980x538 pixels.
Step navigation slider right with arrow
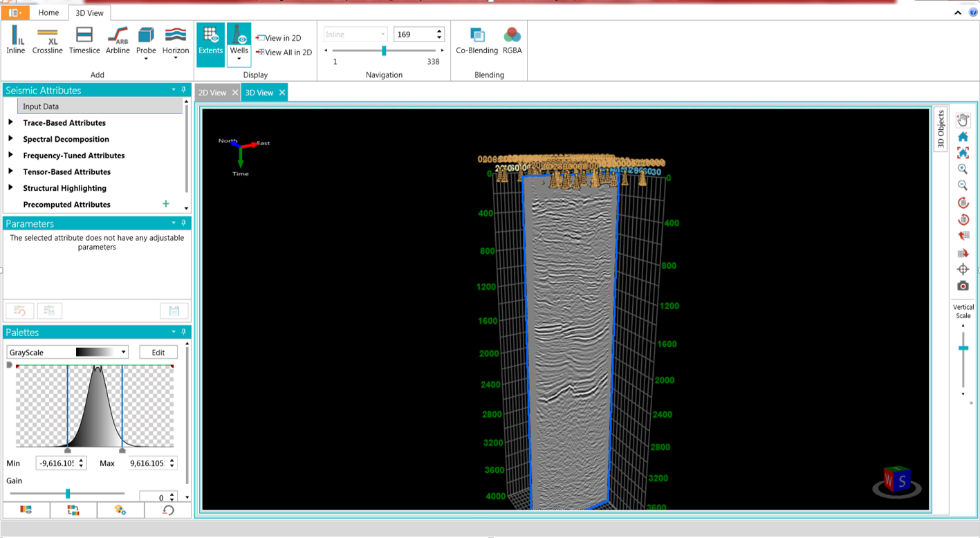pyautogui.click(x=442, y=50)
